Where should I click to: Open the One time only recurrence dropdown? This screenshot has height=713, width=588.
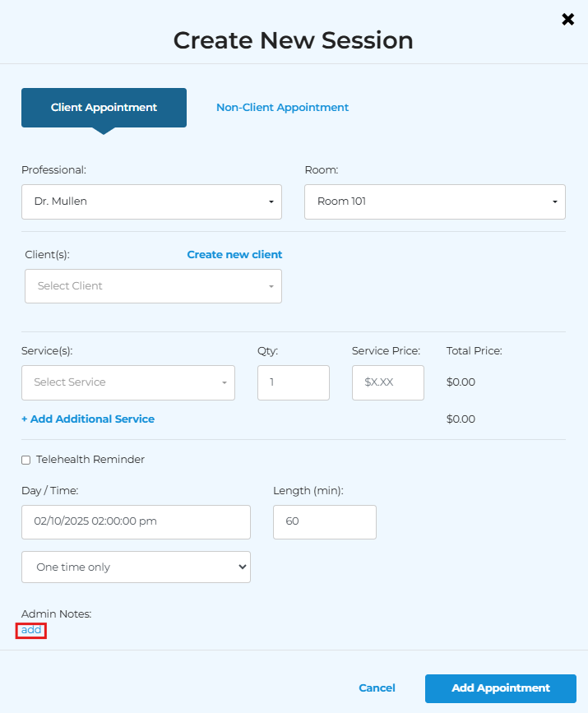[136, 567]
